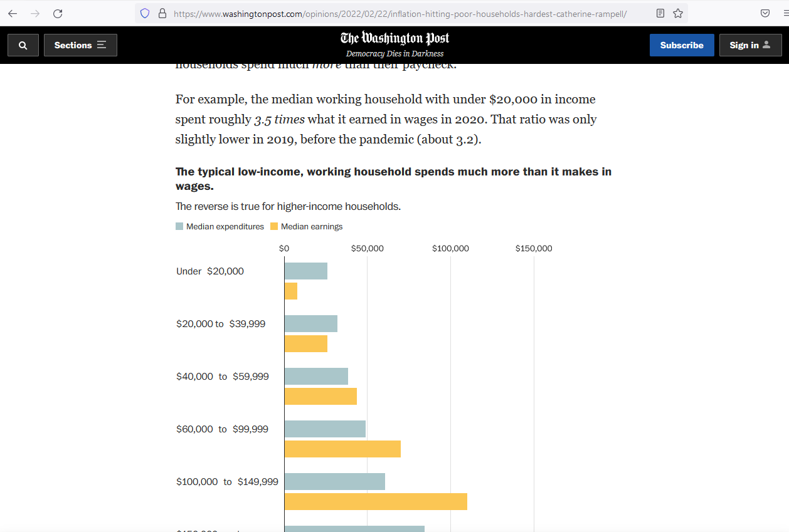Open Reader View for the article
The width and height of the screenshot is (789, 532).
[x=660, y=13]
